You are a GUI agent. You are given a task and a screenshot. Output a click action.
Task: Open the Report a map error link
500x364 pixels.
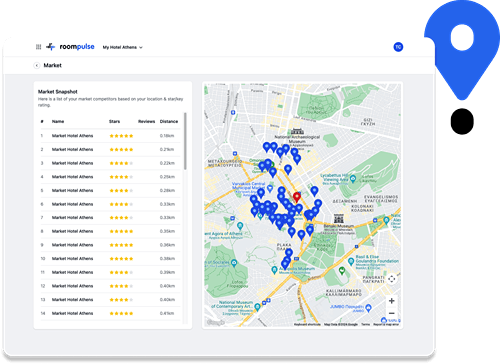click(386, 324)
